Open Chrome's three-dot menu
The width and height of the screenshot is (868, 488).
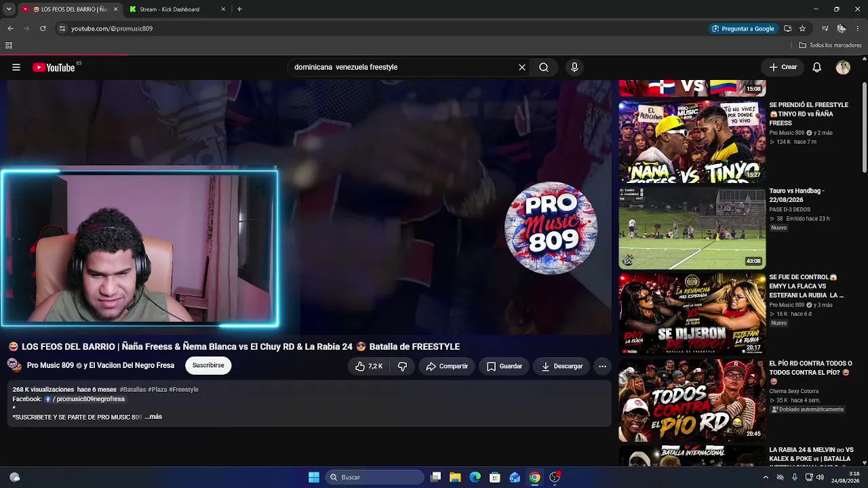858,28
